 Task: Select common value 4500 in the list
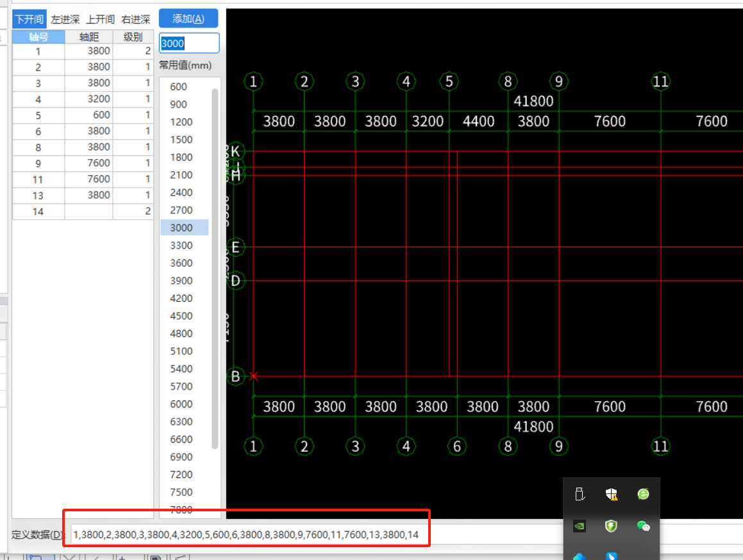point(181,315)
